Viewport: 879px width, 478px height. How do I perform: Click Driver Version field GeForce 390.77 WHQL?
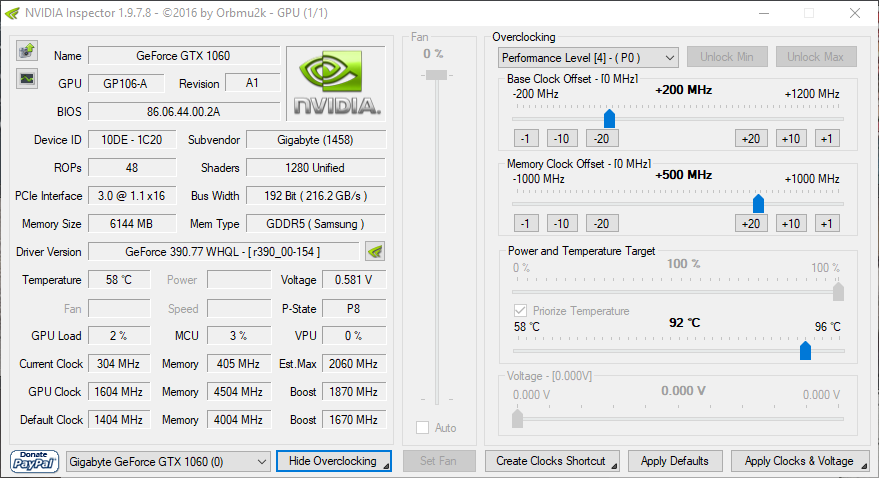224,252
